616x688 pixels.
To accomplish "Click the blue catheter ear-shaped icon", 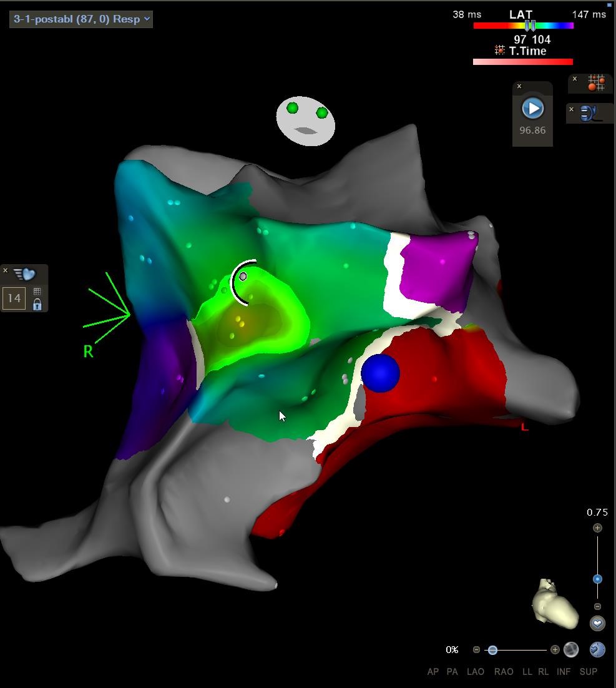I will click(x=590, y=113).
